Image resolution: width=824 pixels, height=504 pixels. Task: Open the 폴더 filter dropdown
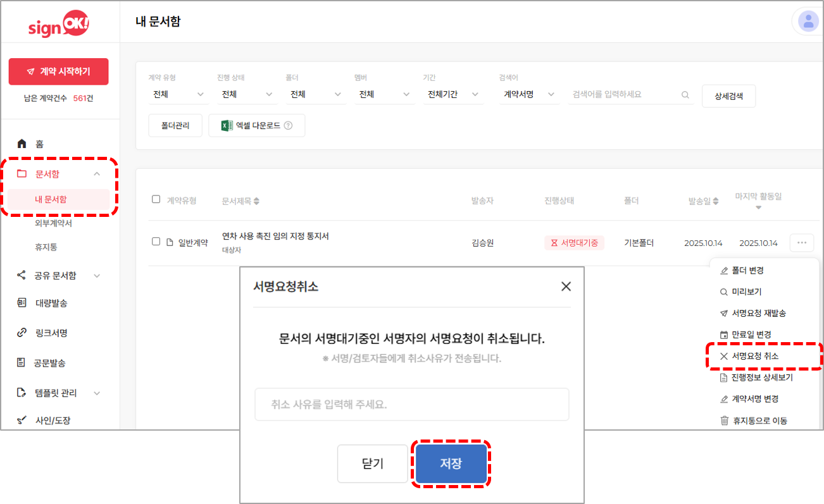(x=315, y=94)
